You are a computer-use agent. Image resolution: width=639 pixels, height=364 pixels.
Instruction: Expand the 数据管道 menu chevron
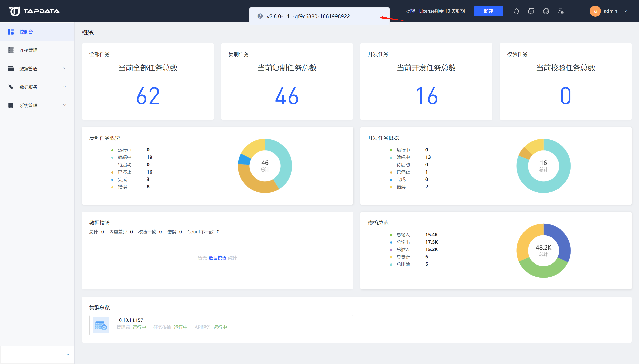pos(65,68)
